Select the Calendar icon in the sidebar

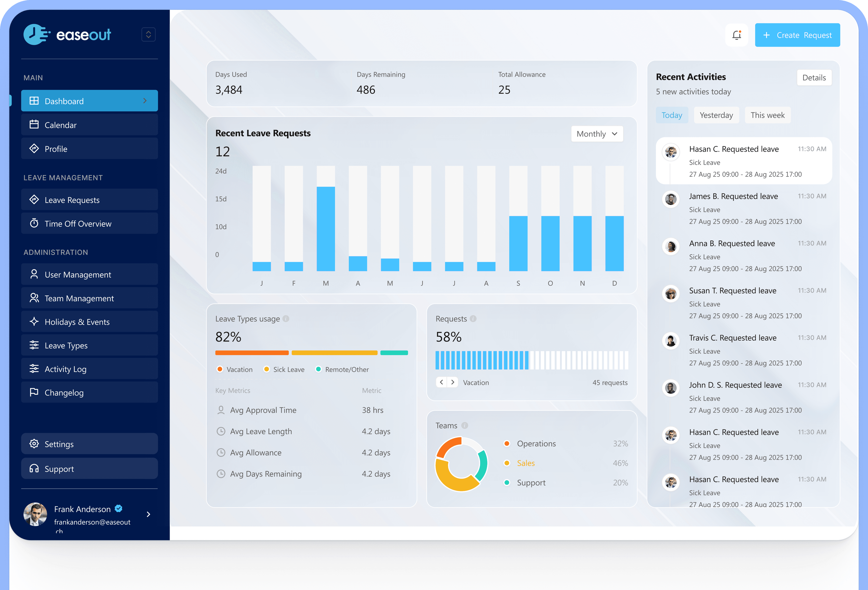(x=34, y=125)
